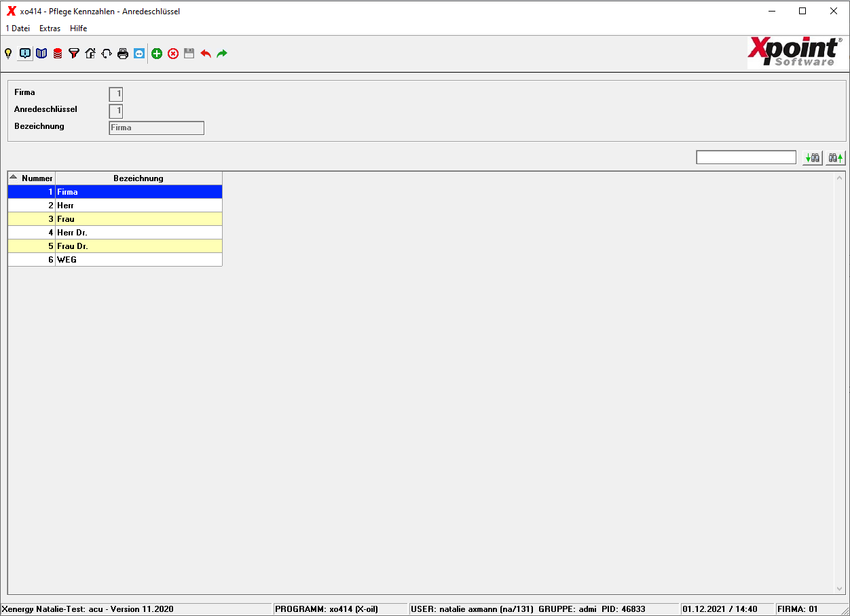Image resolution: width=850 pixels, height=616 pixels.
Task: Click the printer icon
Action: pyautogui.click(x=123, y=54)
